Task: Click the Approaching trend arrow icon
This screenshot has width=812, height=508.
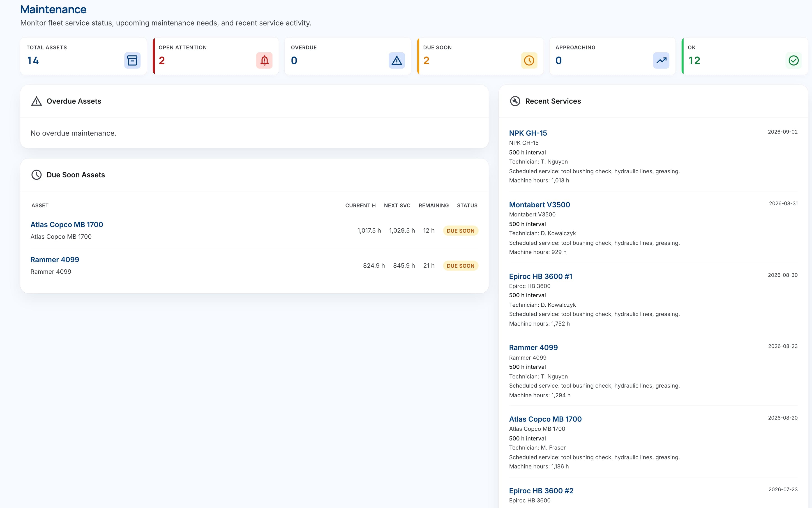Action: click(x=661, y=61)
